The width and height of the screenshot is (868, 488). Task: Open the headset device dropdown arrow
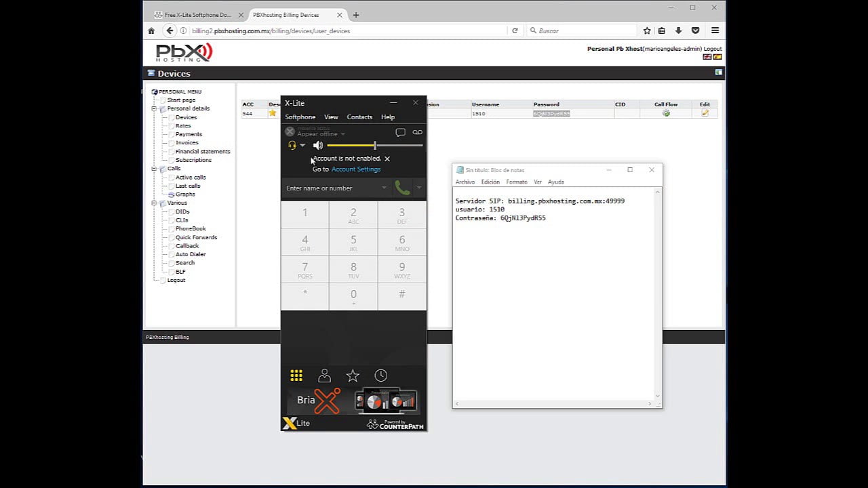click(302, 145)
